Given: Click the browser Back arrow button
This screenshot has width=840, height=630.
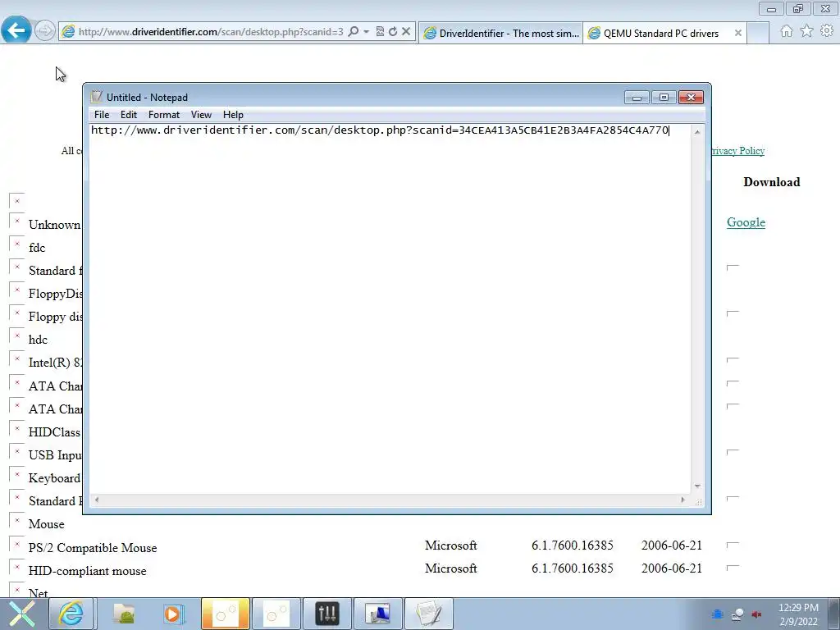Looking at the screenshot, I should pos(16,30).
